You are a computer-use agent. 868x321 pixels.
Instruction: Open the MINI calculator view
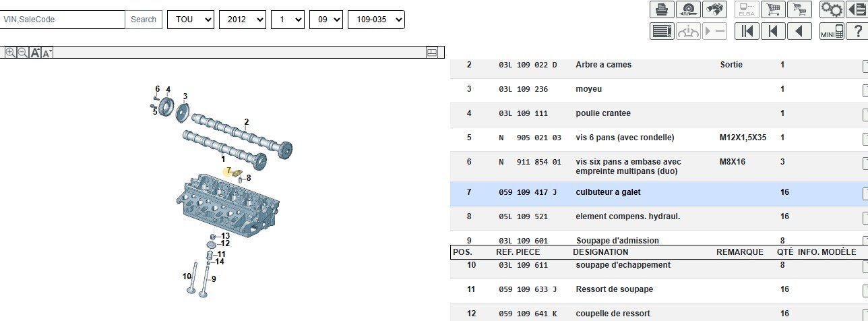[x=832, y=31]
